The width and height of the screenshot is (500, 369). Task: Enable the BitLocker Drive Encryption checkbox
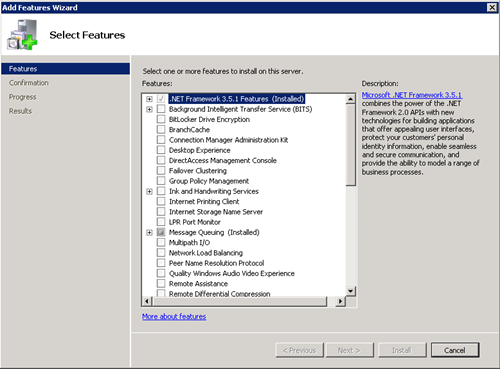[161, 119]
